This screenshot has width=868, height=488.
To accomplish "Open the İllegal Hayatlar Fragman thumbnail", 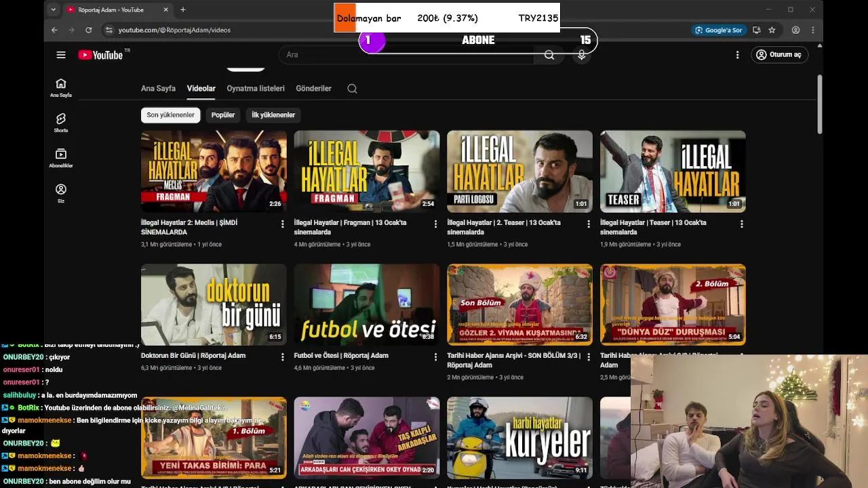I will 367,171.
